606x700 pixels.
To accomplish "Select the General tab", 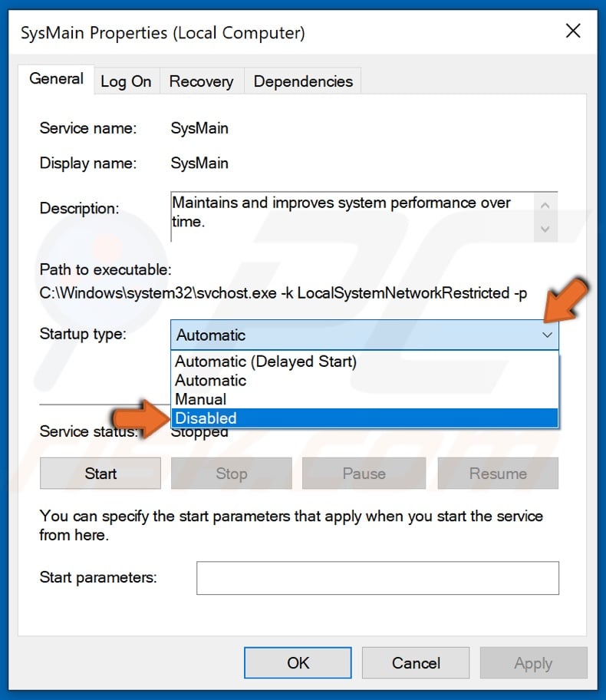I will tap(56, 78).
